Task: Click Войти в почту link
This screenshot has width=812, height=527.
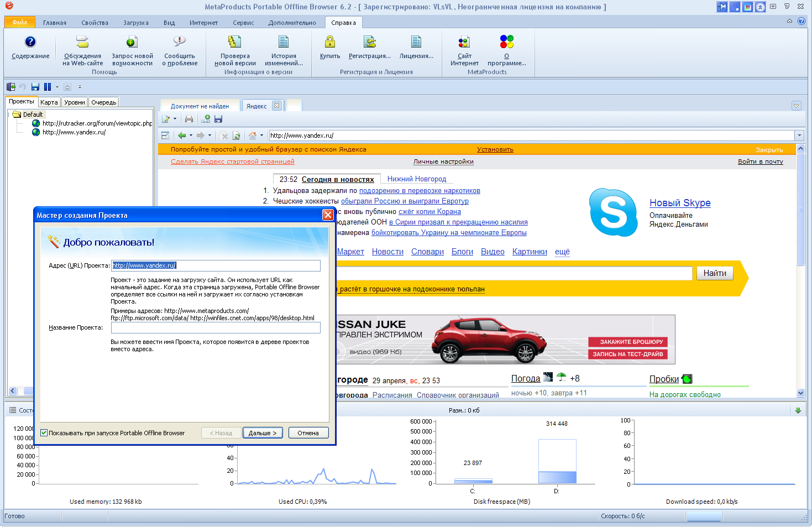Action: click(761, 161)
